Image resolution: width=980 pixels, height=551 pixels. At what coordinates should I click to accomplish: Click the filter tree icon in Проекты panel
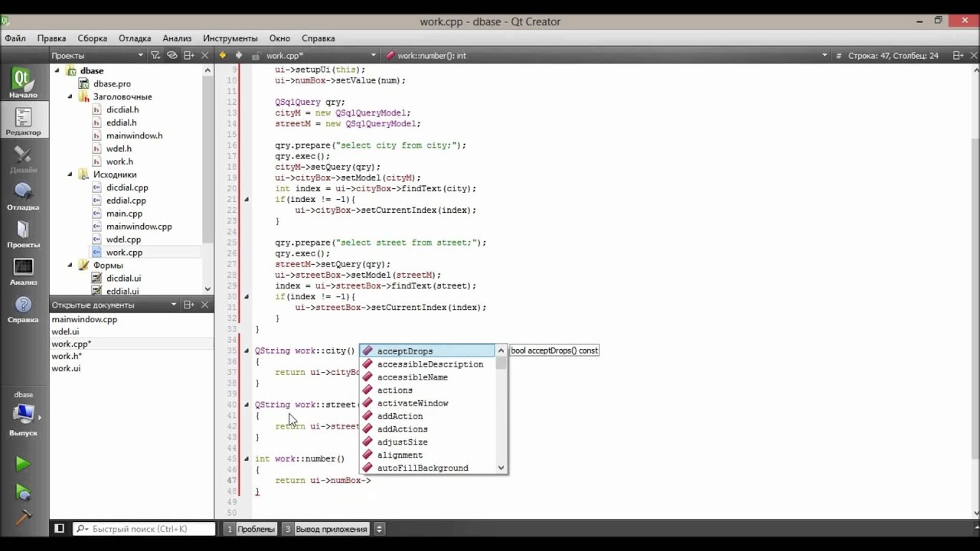[155, 55]
